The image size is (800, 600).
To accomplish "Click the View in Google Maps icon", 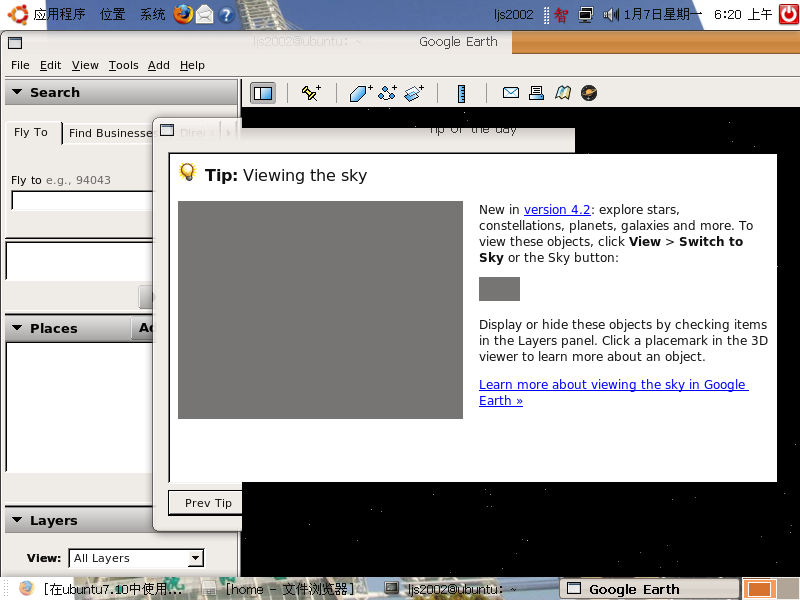I will point(563,92).
